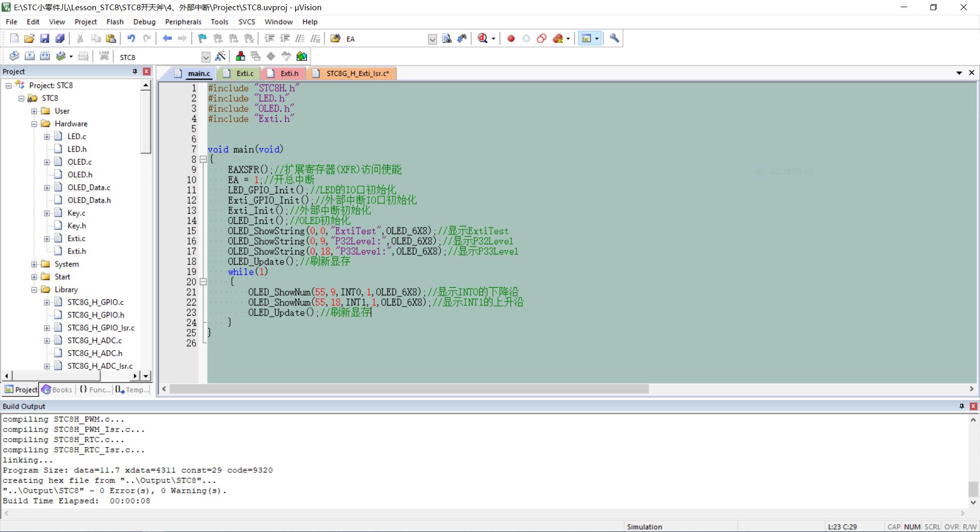
Task: Select STC8G_H_ADC.h in the project tree
Action: [x=95, y=353]
